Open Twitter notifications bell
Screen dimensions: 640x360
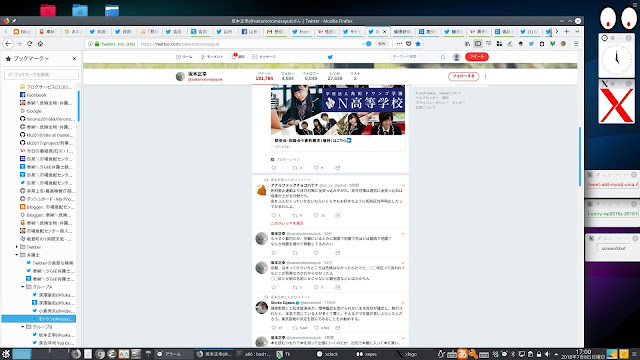tap(238, 57)
